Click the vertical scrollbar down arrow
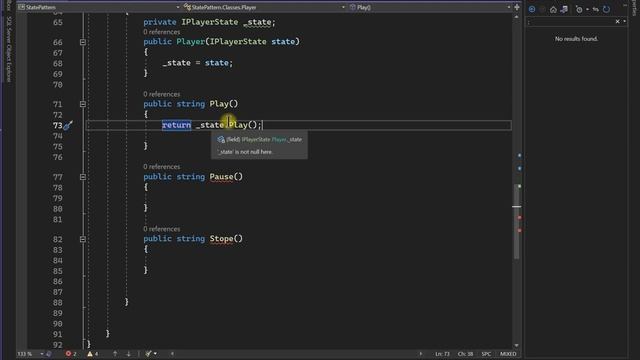 (x=517, y=345)
